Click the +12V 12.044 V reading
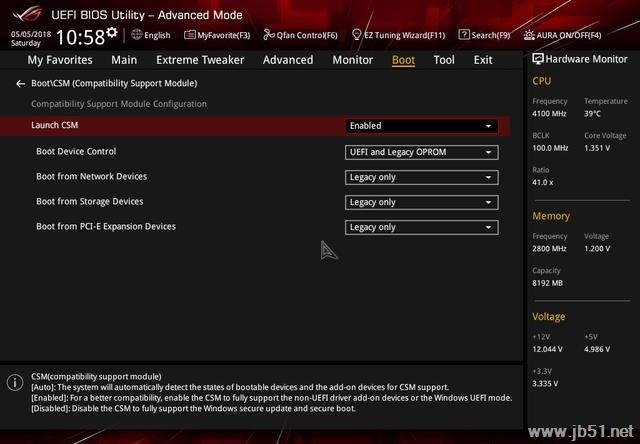Screen dimensions: 640x444 click(547, 349)
